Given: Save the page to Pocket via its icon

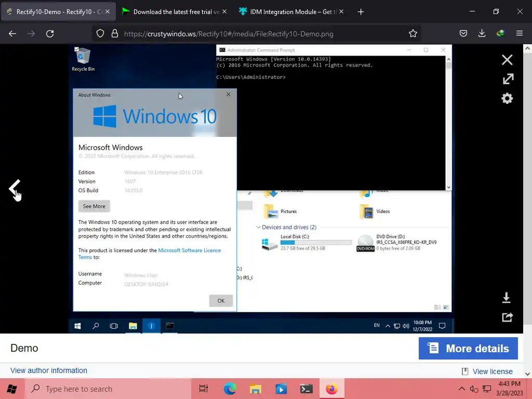Looking at the screenshot, I should coord(463,34).
